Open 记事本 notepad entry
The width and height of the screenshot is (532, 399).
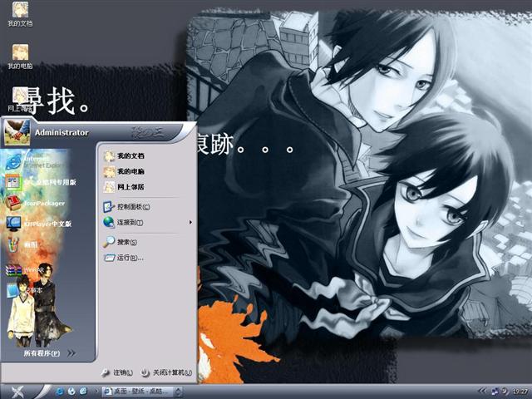(24, 290)
